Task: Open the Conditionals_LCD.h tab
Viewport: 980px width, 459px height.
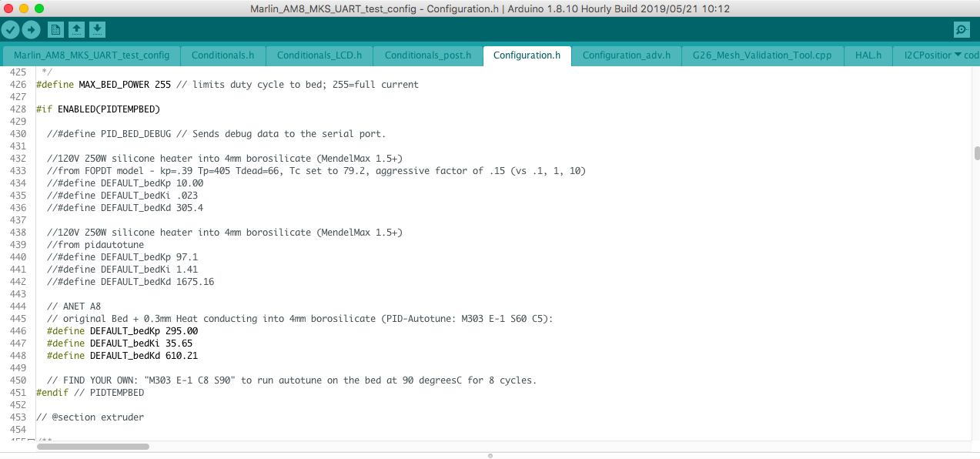Action: (319, 55)
